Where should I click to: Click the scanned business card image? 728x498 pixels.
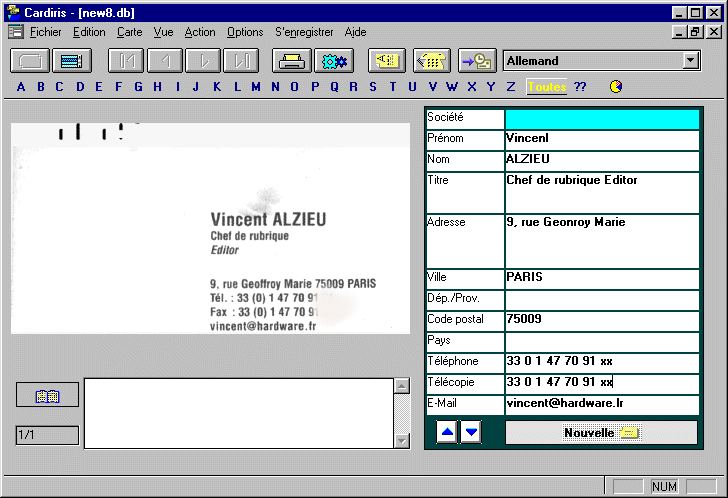tap(210, 228)
